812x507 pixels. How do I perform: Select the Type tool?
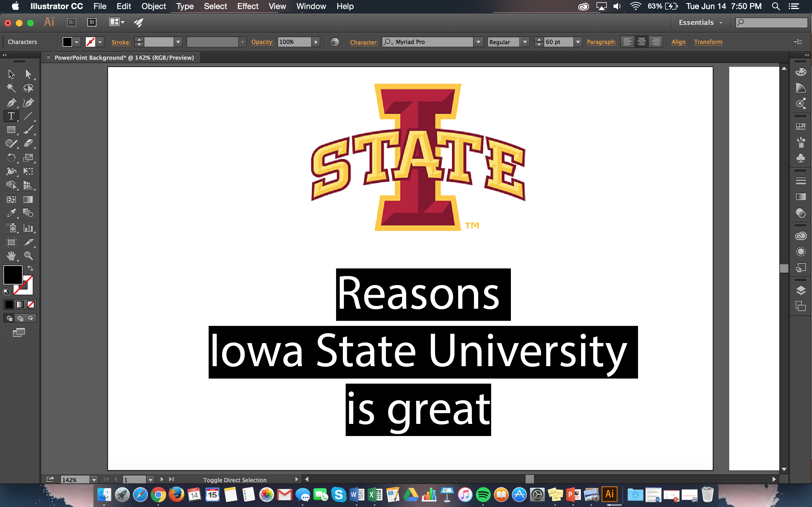tap(11, 116)
